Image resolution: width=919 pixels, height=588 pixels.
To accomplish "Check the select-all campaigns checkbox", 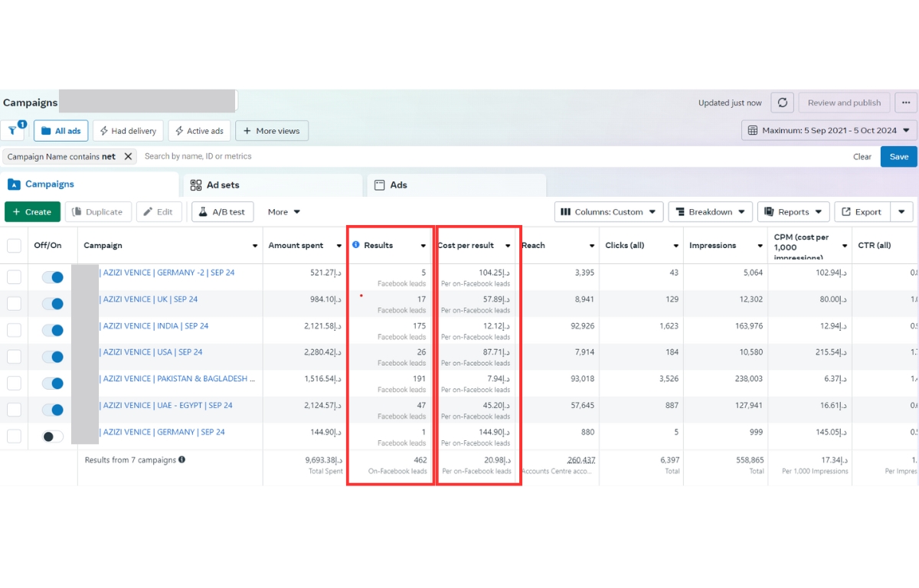I will (x=14, y=246).
